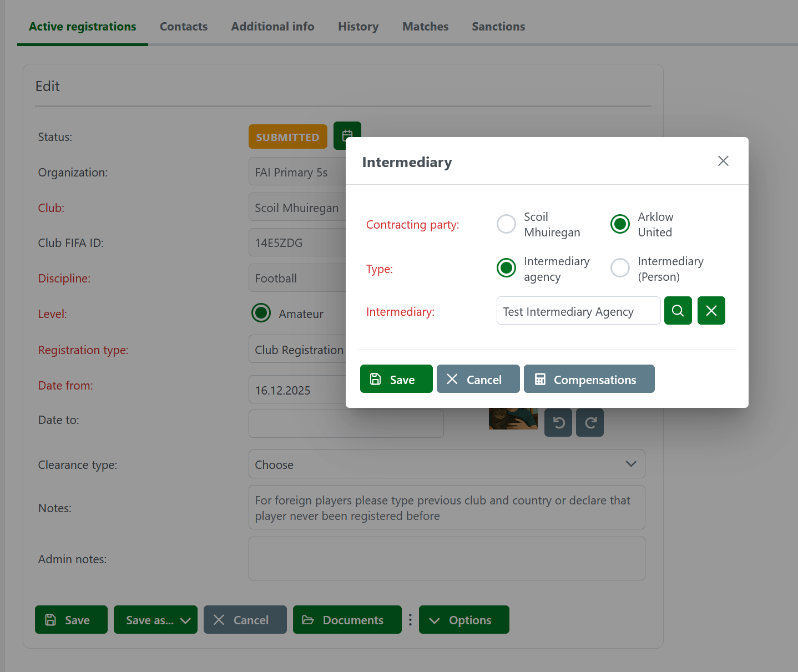
Task: Open Compensations from the Intermediary dialog
Action: tap(589, 379)
